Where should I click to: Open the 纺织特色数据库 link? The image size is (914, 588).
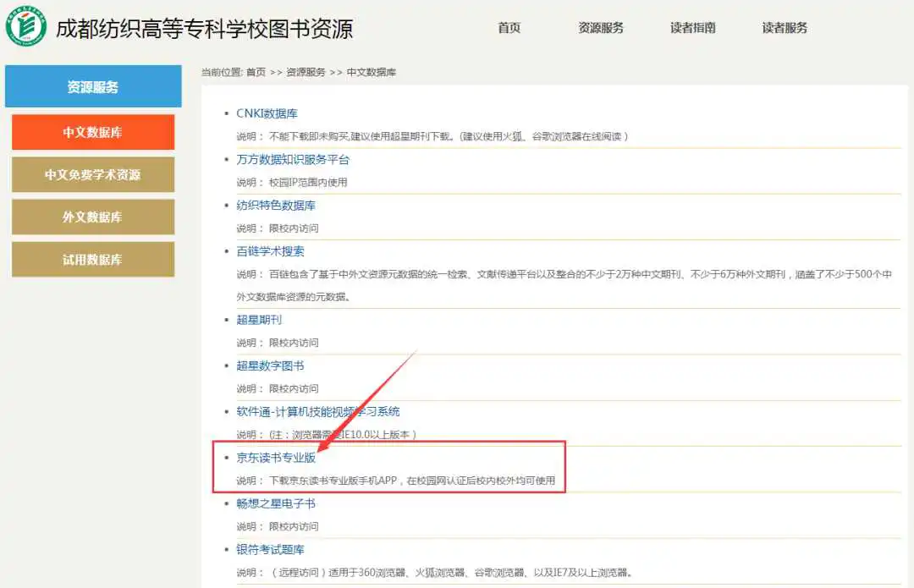click(x=276, y=206)
